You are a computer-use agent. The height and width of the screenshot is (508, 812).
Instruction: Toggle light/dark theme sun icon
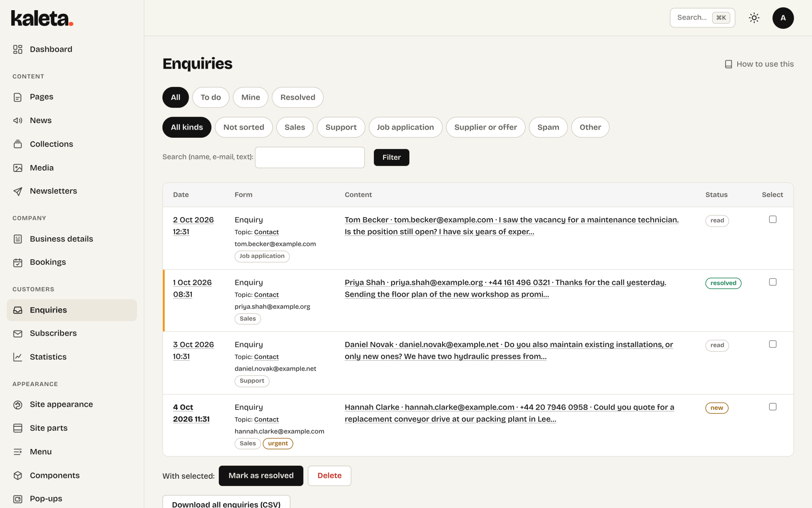point(754,18)
